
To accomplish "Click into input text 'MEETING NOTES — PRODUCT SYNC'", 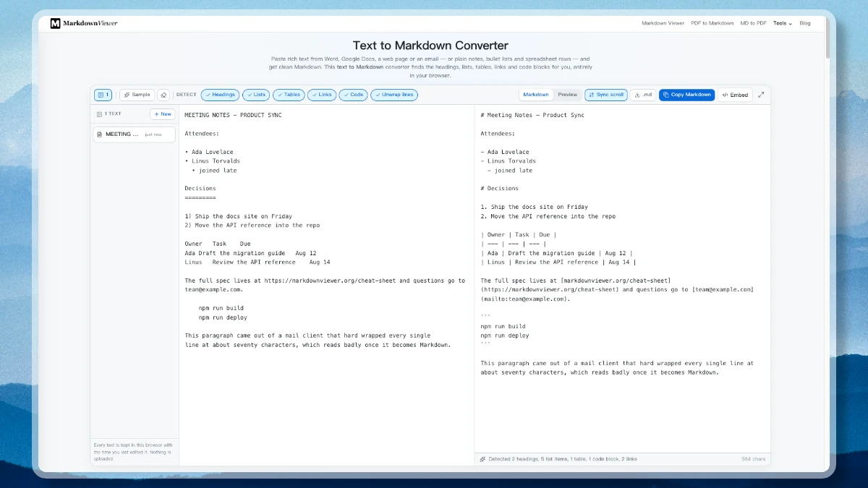I will pos(233,115).
